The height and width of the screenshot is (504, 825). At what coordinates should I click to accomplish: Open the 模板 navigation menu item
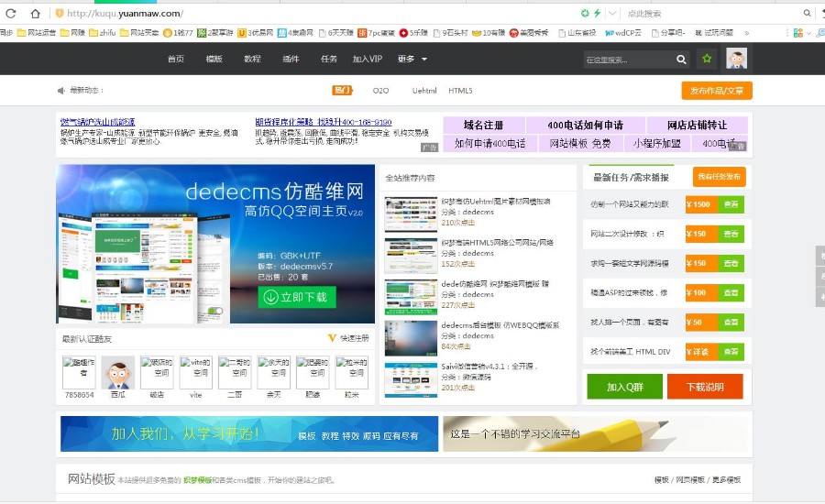pos(214,60)
